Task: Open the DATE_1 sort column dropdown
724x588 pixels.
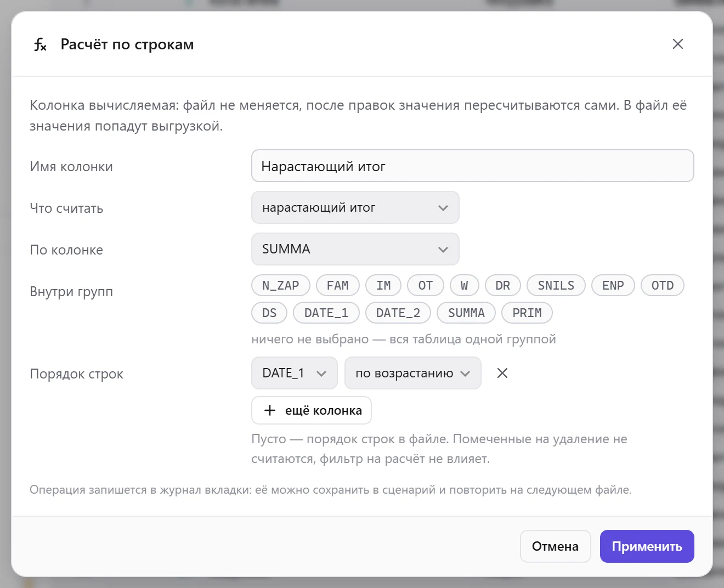Action: pyautogui.click(x=295, y=373)
